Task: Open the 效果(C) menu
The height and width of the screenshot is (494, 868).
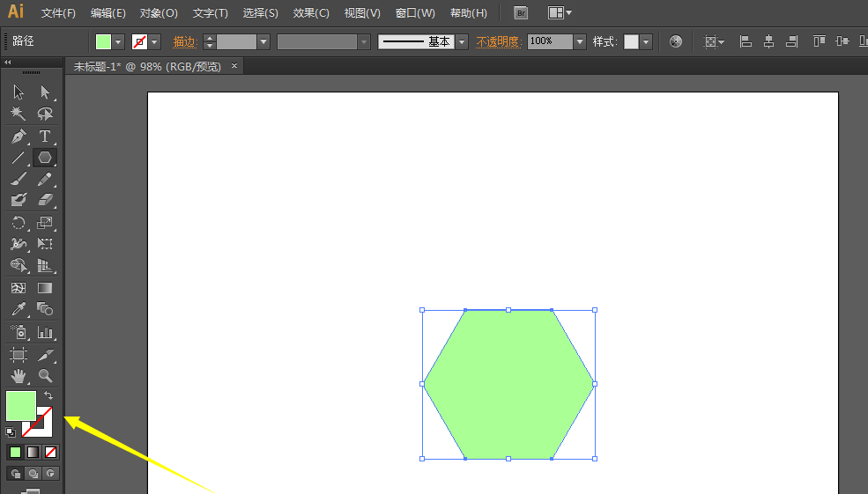Action: point(311,13)
